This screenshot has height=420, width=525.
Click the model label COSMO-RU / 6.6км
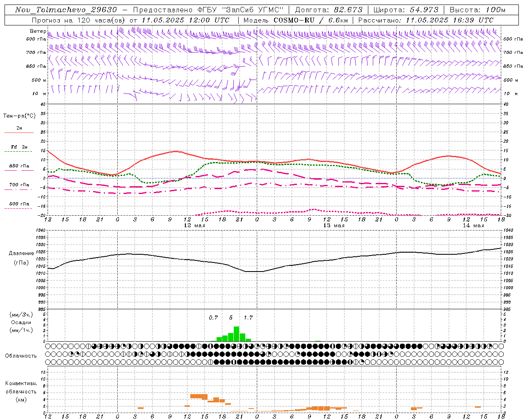point(310,20)
